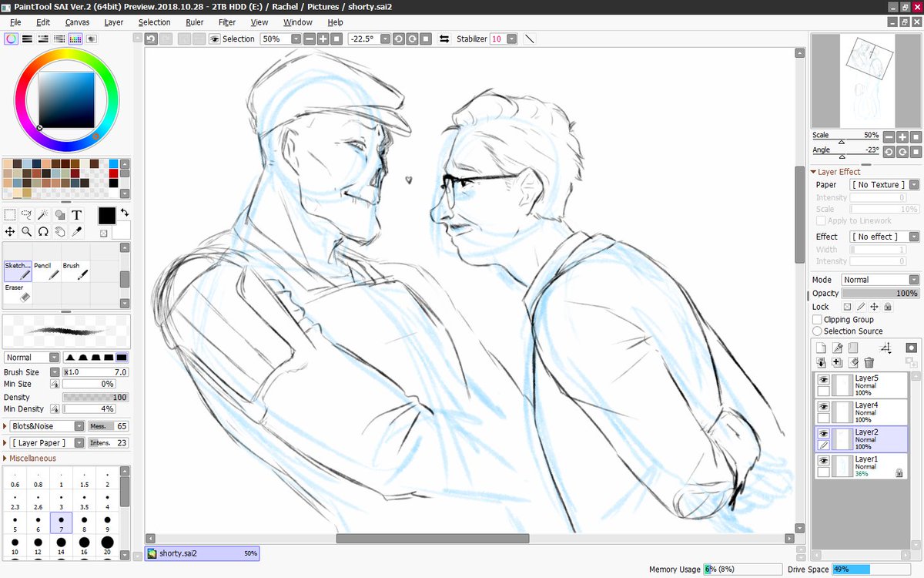Choose the Pencil brush tool

coord(46,271)
